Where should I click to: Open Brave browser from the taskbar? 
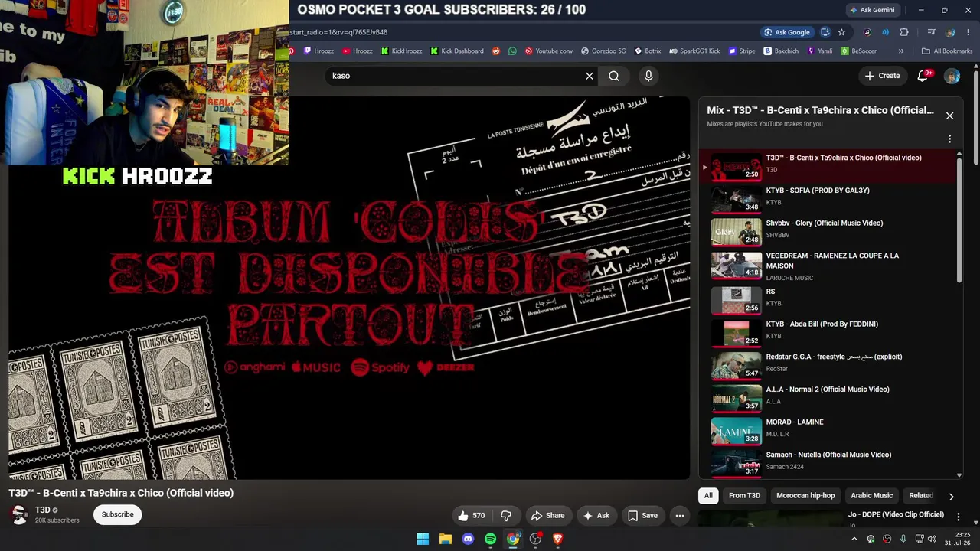click(x=558, y=539)
